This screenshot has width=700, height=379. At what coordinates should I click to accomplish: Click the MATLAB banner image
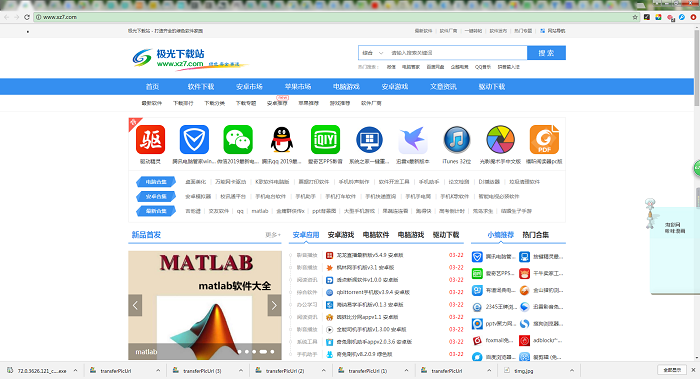coord(205,305)
